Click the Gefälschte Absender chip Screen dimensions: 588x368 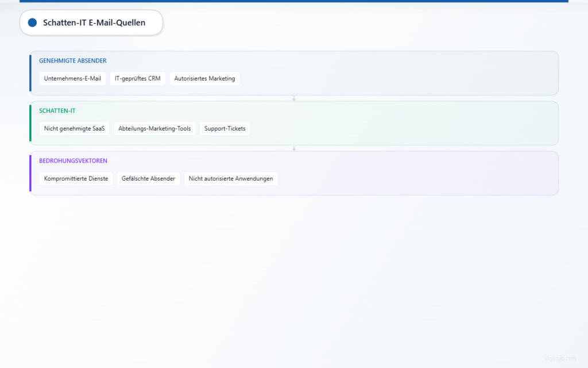[148, 179]
